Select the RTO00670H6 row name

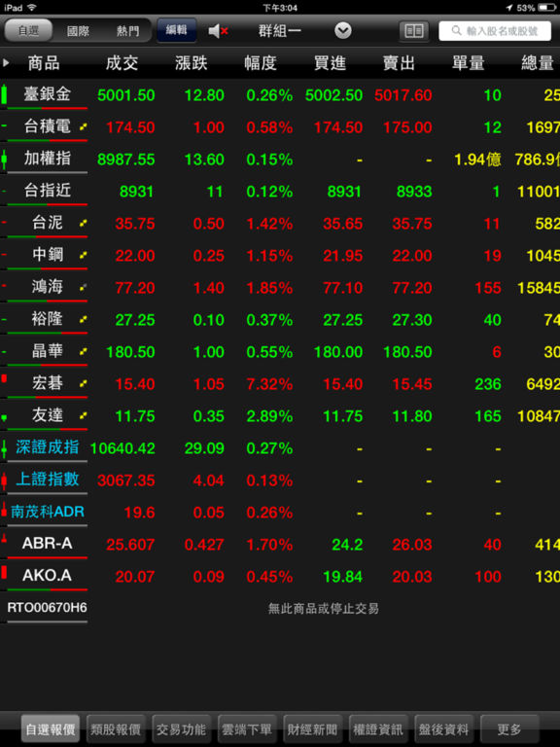47,607
